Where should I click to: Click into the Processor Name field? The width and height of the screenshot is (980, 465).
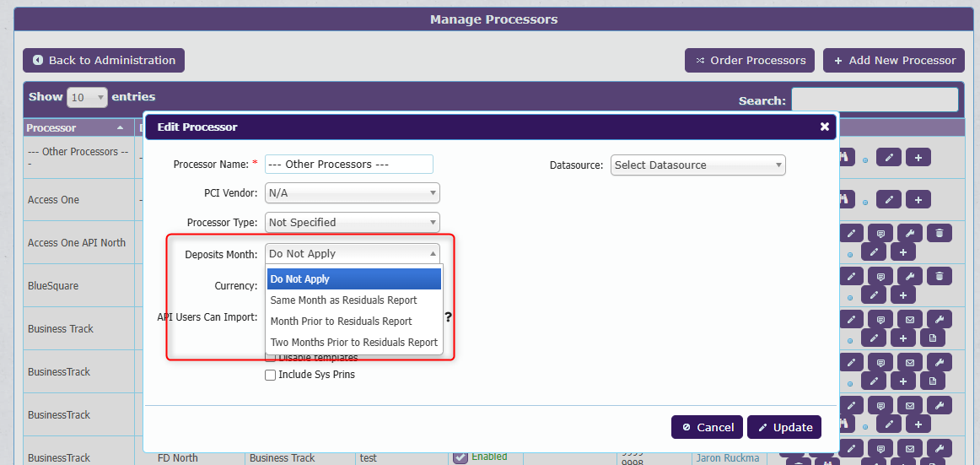click(349, 165)
